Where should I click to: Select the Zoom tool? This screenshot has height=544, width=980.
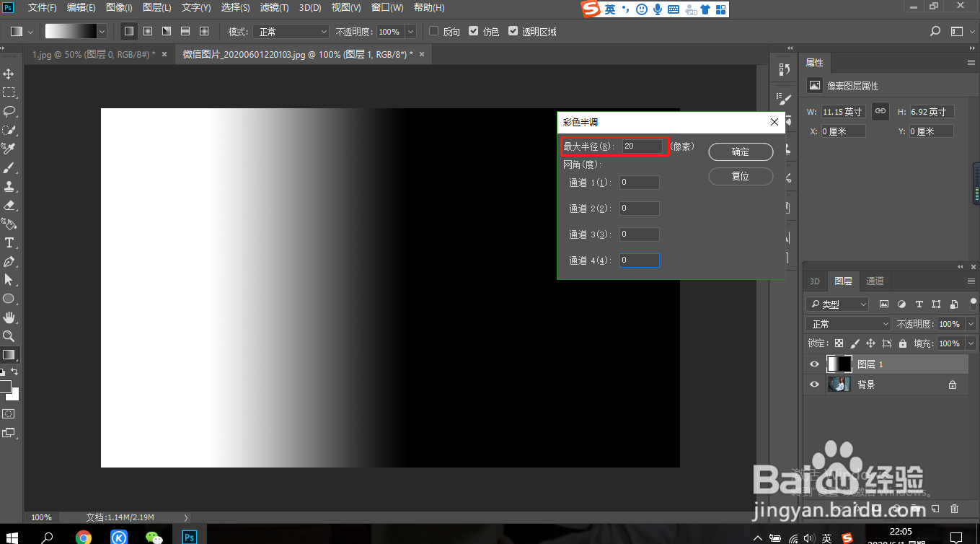pyautogui.click(x=9, y=336)
